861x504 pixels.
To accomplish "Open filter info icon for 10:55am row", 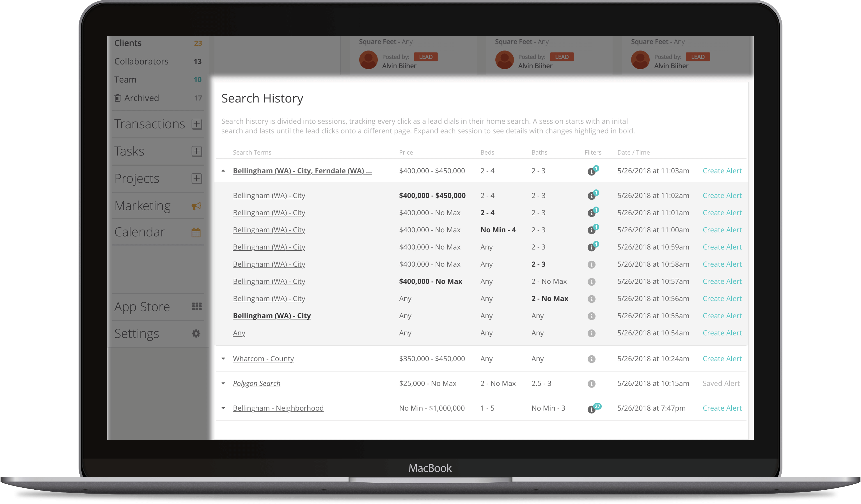I will [x=591, y=316].
